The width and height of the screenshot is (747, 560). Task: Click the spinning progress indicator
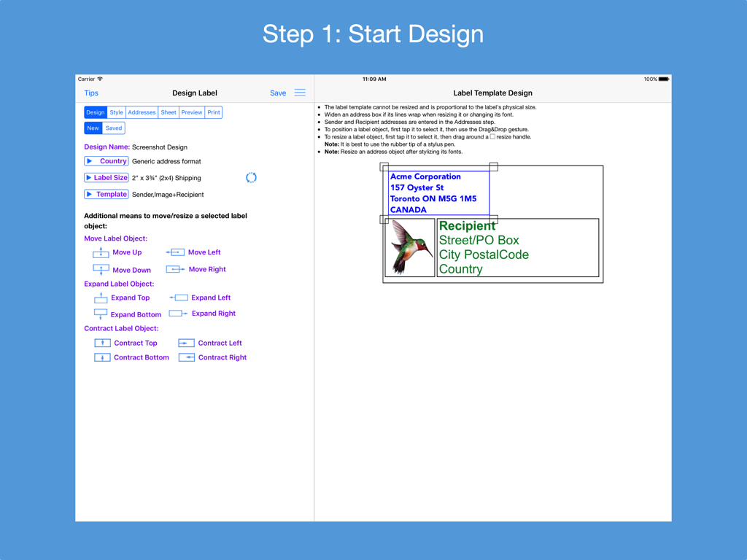251,177
